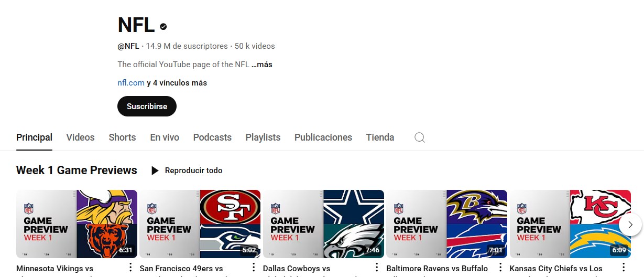Switch to the Playlists tab
Viewport: 644px width, 277px height.
tap(263, 137)
